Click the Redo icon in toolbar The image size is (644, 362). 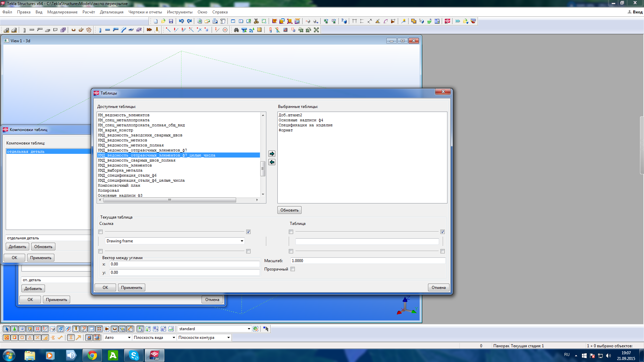[190, 21]
